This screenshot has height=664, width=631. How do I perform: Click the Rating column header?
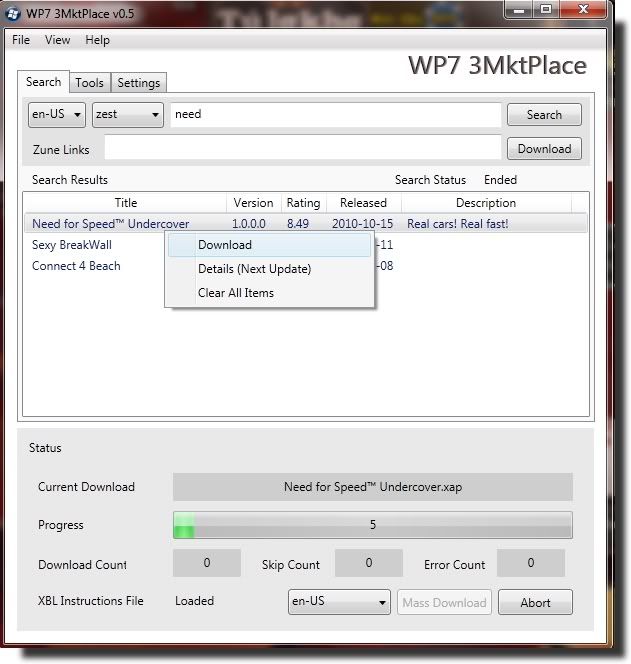[x=303, y=203]
